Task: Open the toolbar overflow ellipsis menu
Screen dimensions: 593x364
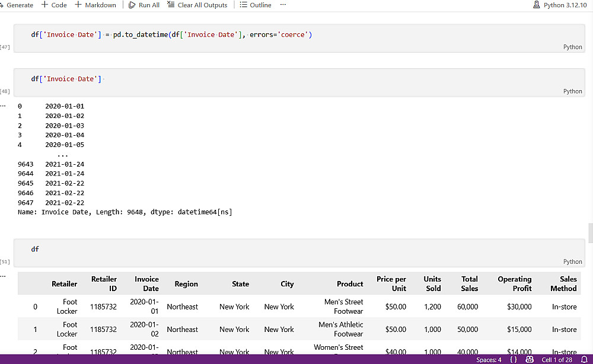Action: click(x=283, y=5)
